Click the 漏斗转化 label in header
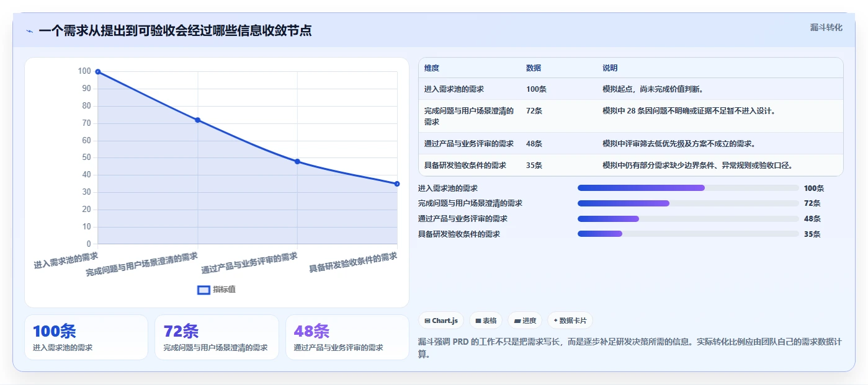 826,27
